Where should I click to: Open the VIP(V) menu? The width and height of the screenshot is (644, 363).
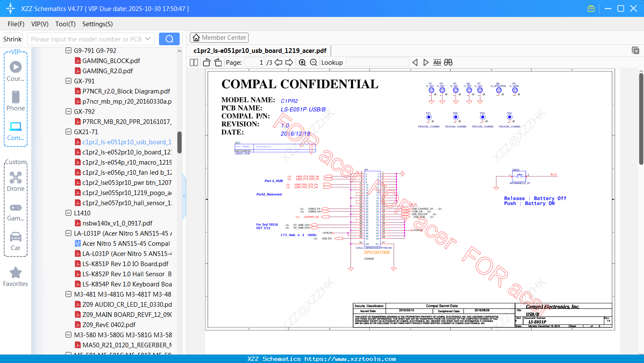pyautogui.click(x=40, y=24)
